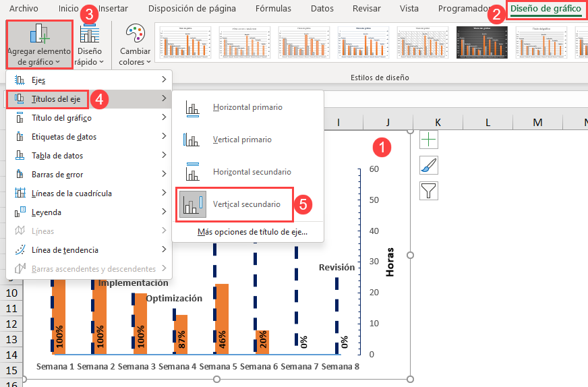Image resolution: width=588 pixels, height=387 pixels.
Task: Apply the second chart style thumbnail
Action: pos(245,42)
